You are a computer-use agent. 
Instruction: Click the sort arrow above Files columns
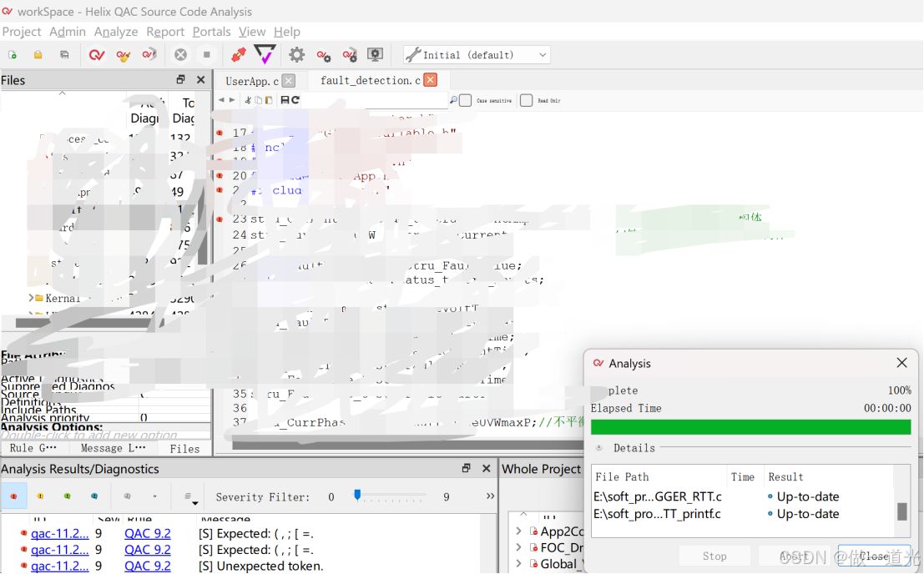(x=62, y=93)
